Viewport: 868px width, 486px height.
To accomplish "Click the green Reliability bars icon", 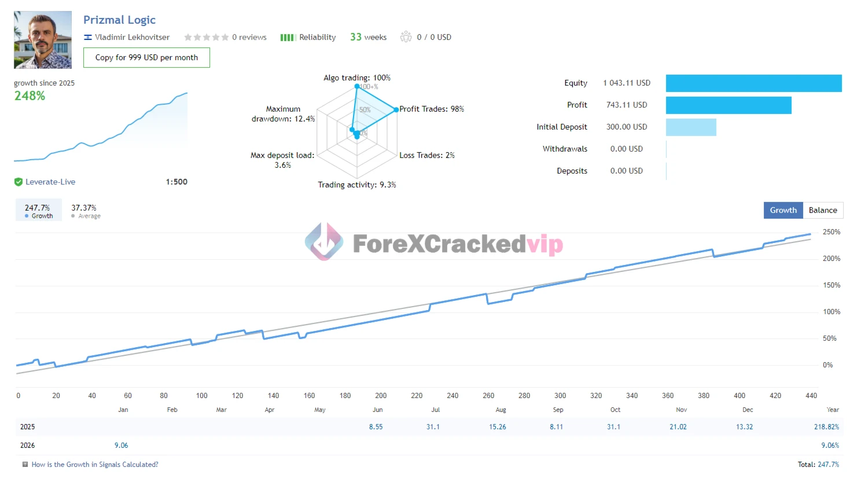I will pos(287,38).
